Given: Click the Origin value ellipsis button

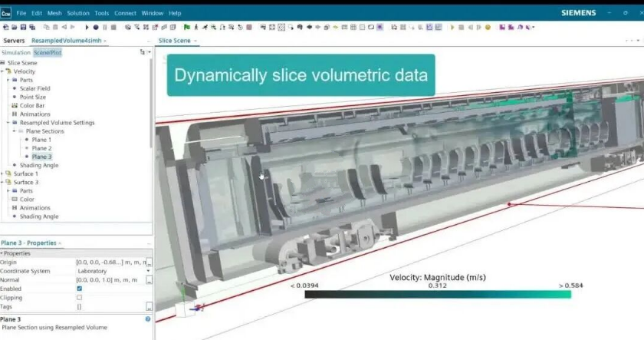Looking at the screenshot, I should coord(149,262).
